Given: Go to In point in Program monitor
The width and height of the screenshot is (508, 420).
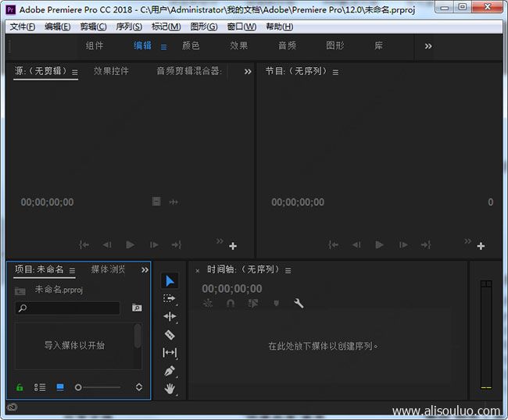Looking at the screenshot, I should click(334, 245).
